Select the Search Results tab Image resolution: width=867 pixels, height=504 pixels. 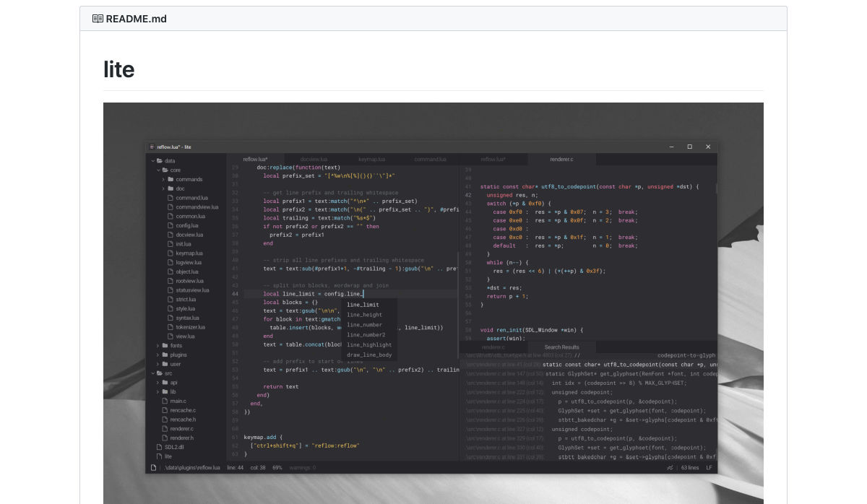click(561, 347)
